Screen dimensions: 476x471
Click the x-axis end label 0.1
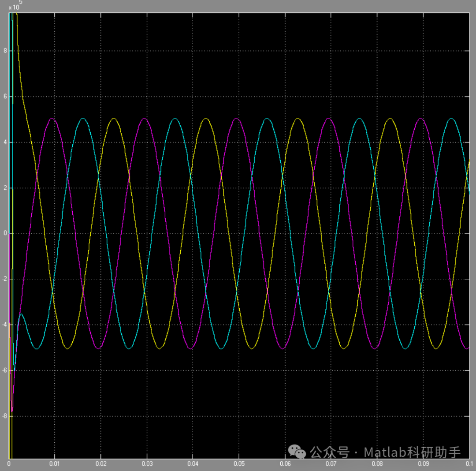click(x=469, y=464)
